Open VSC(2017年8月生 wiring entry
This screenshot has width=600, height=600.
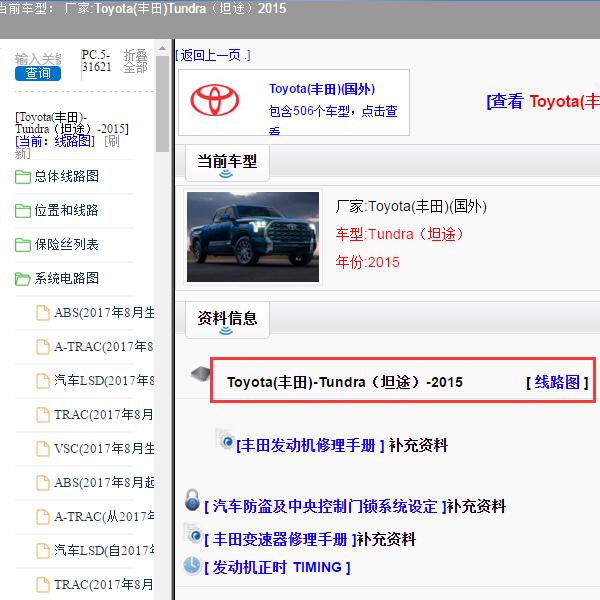[x=104, y=449]
